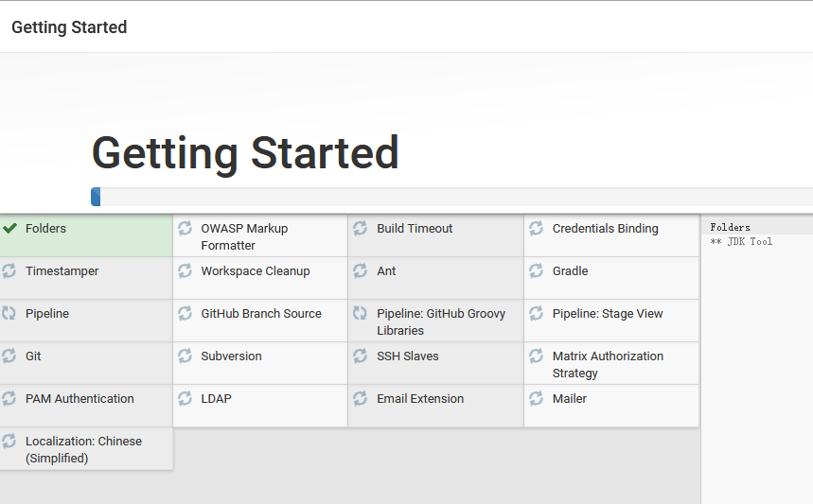
Task: Select the Timestamper plugin label
Action: [62, 270]
